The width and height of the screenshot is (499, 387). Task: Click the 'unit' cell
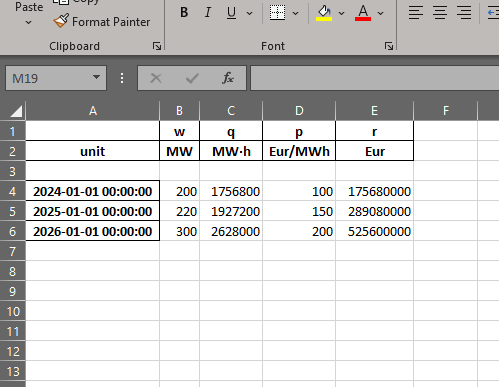[x=93, y=151]
